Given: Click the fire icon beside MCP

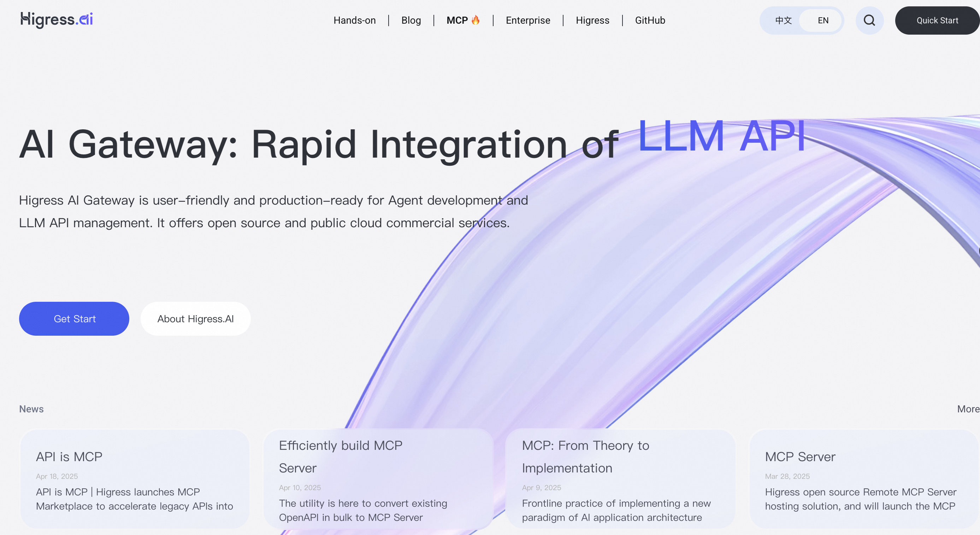Looking at the screenshot, I should coord(476,20).
